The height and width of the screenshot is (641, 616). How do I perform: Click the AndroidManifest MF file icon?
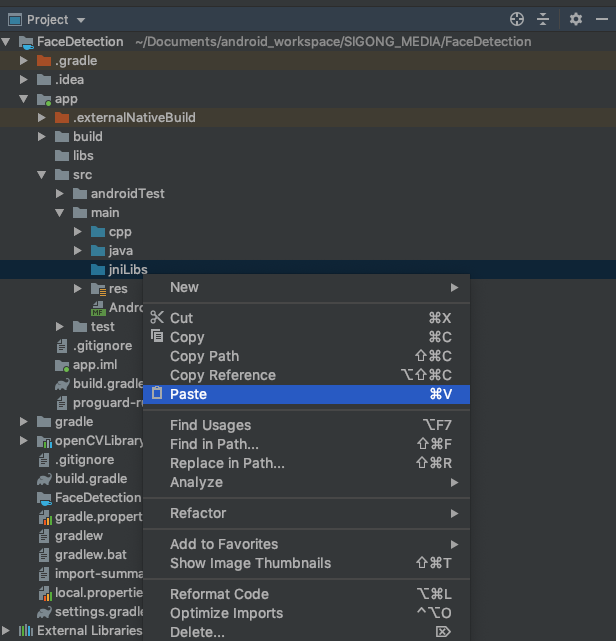pos(98,308)
